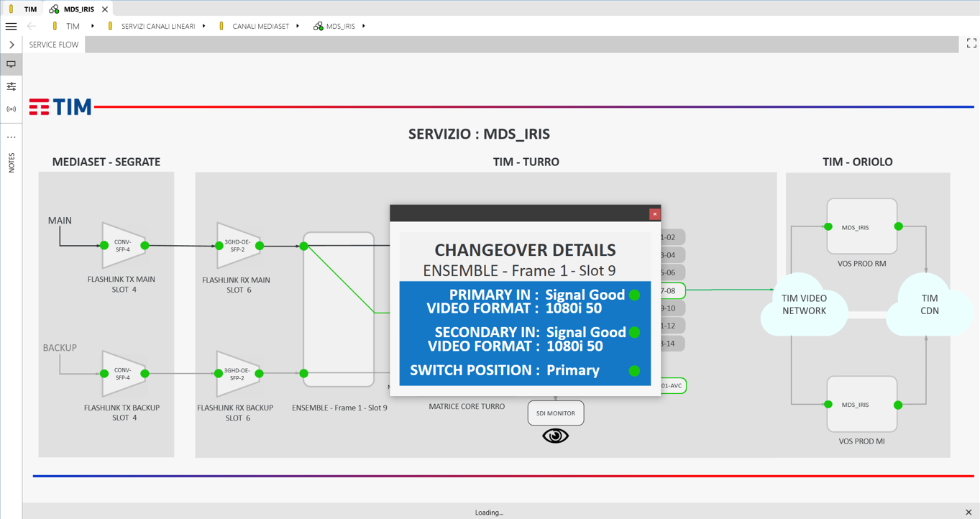Open the sliders settings sidebar icon
980x519 pixels.
pyautogui.click(x=12, y=86)
